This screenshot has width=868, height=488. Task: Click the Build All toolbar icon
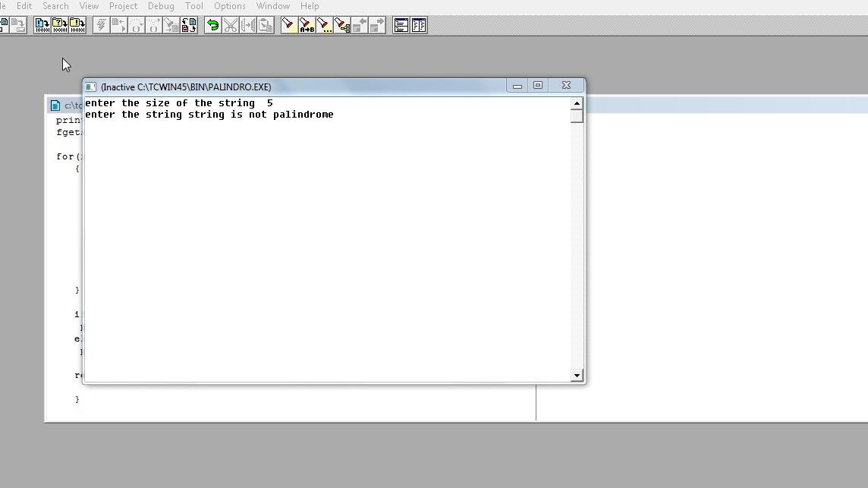pos(77,25)
